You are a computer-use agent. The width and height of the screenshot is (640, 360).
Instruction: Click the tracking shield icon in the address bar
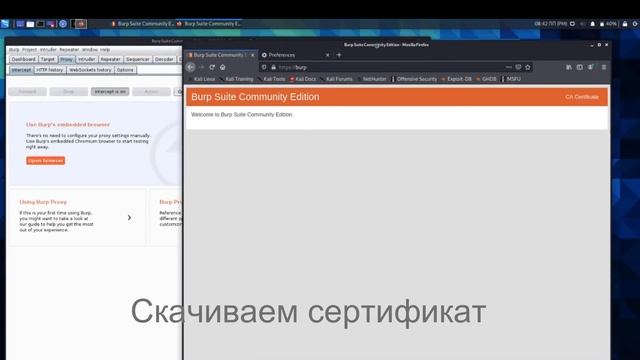click(x=264, y=67)
